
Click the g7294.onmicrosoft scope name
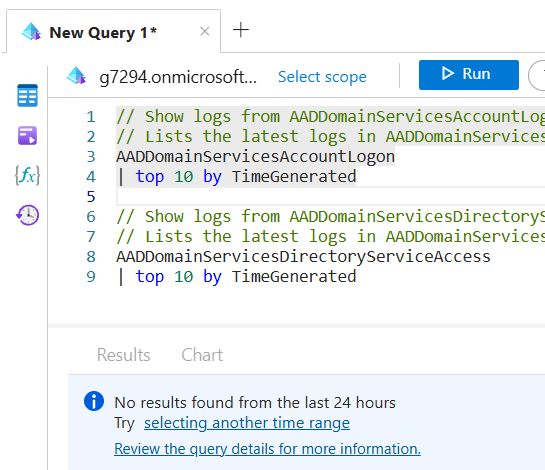(x=178, y=77)
